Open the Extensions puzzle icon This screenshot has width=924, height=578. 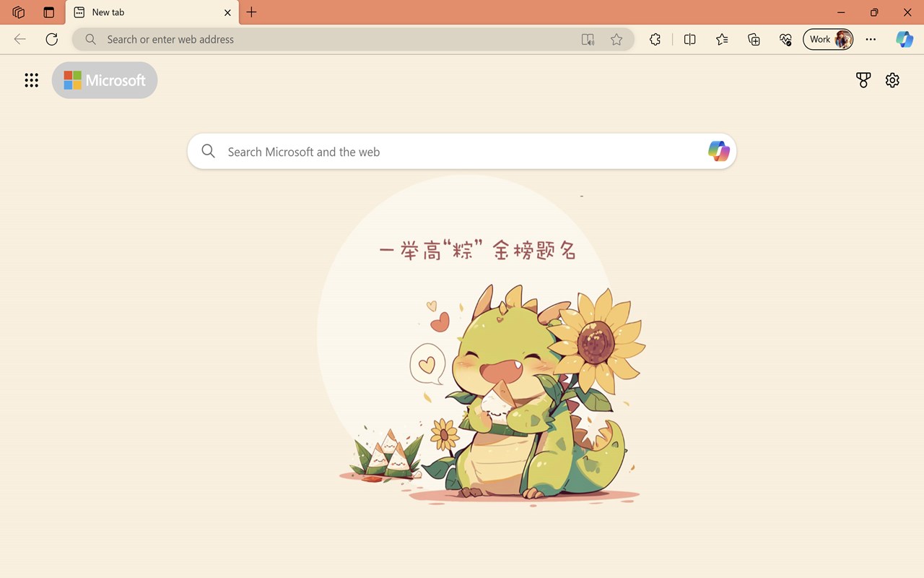coord(655,40)
